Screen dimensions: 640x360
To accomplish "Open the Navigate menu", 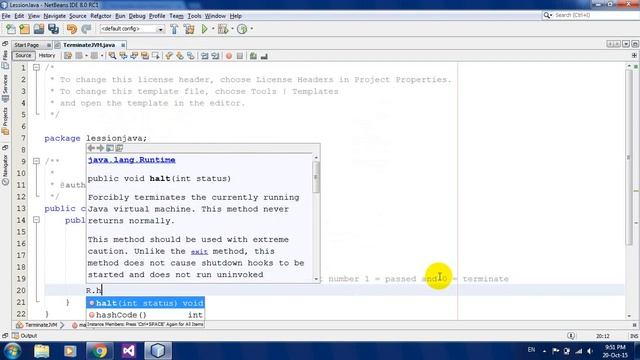I will (x=55, y=16).
